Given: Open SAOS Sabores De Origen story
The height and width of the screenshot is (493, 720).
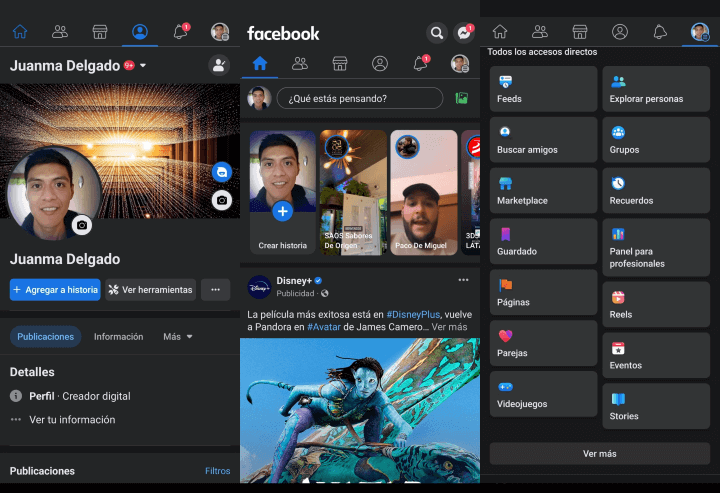Looking at the screenshot, I should 353,192.
